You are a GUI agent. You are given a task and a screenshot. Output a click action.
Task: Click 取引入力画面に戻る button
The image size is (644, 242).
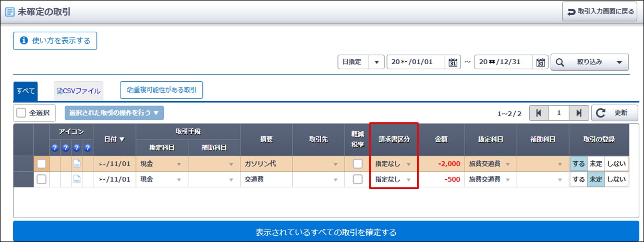(599, 11)
